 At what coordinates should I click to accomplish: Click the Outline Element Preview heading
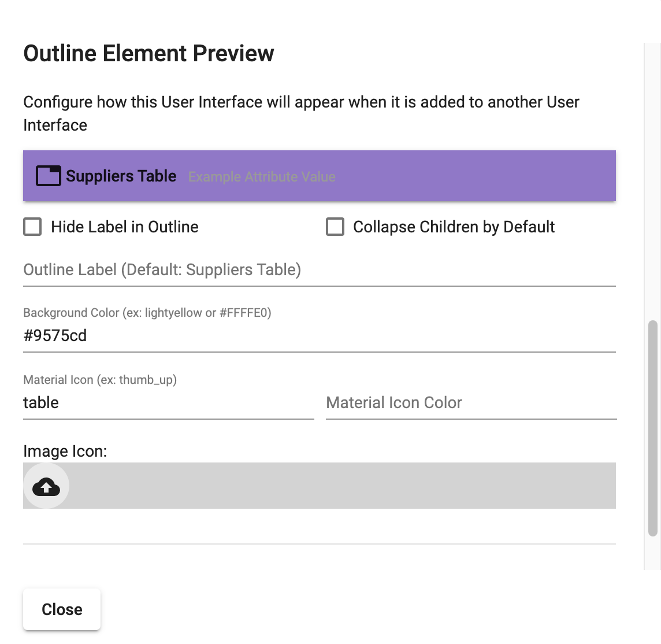[x=148, y=54]
